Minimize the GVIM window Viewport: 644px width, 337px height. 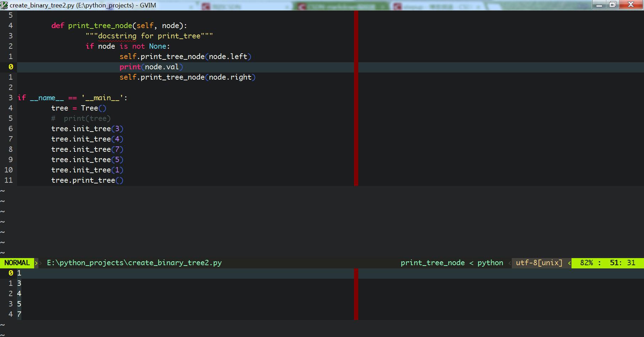tap(599, 4)
